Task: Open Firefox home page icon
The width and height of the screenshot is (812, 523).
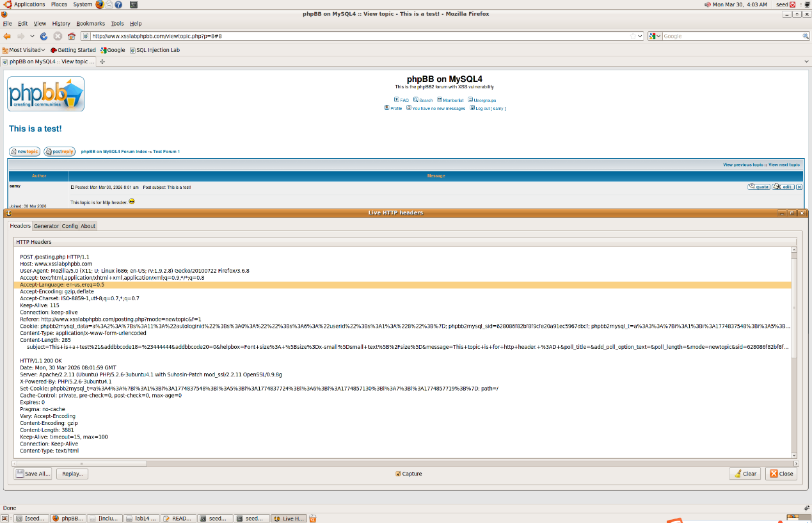Action: [71, 36]
